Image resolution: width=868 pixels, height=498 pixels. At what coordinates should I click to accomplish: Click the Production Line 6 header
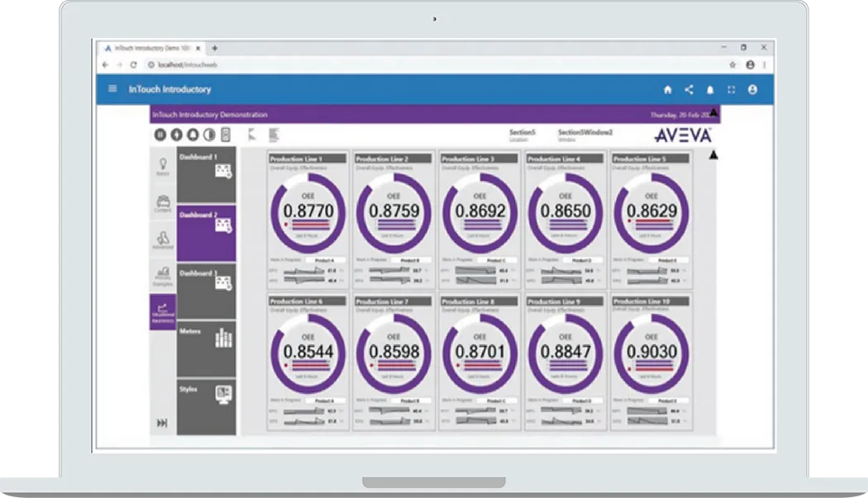click(x=308, y=301)
